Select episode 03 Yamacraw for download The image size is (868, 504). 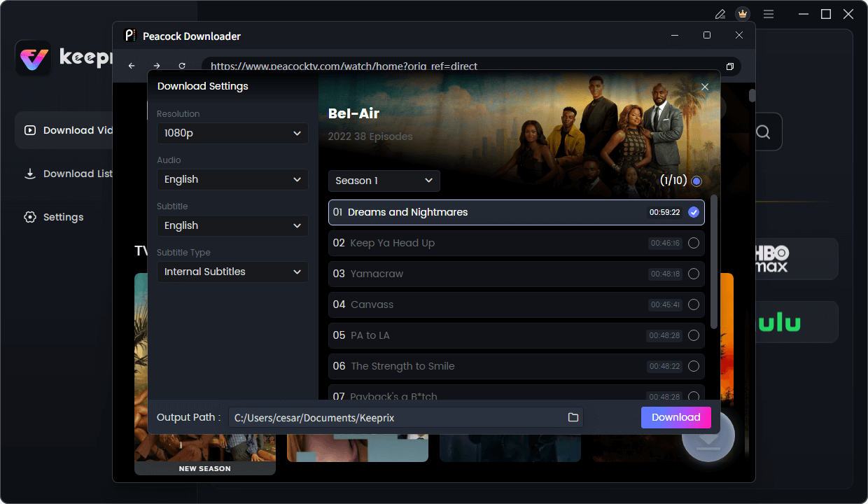pyautogui.click(x=694, y=273)
